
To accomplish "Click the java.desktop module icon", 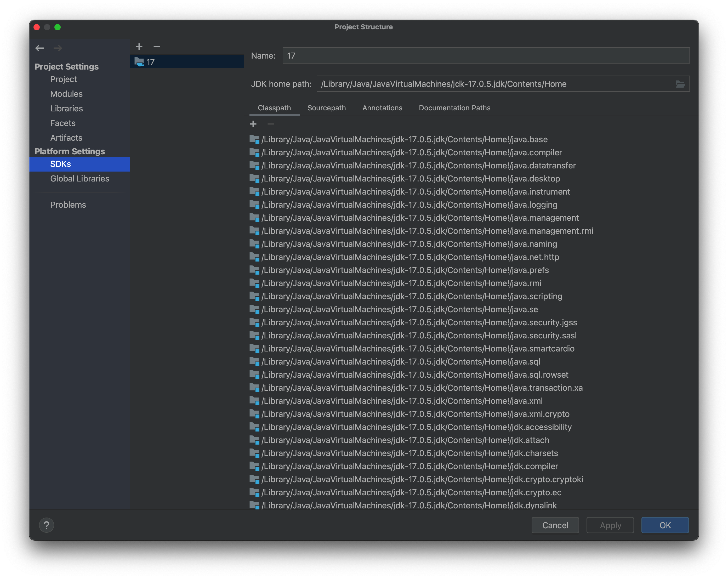I will [x=254, y=179].
